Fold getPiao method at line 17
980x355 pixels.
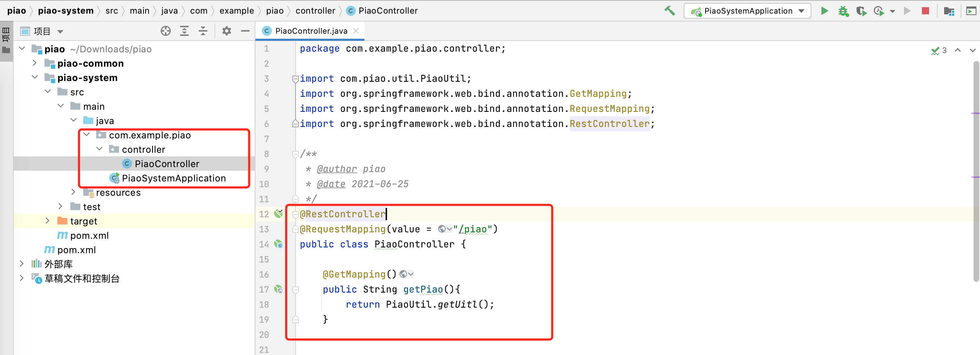point(295,289)
